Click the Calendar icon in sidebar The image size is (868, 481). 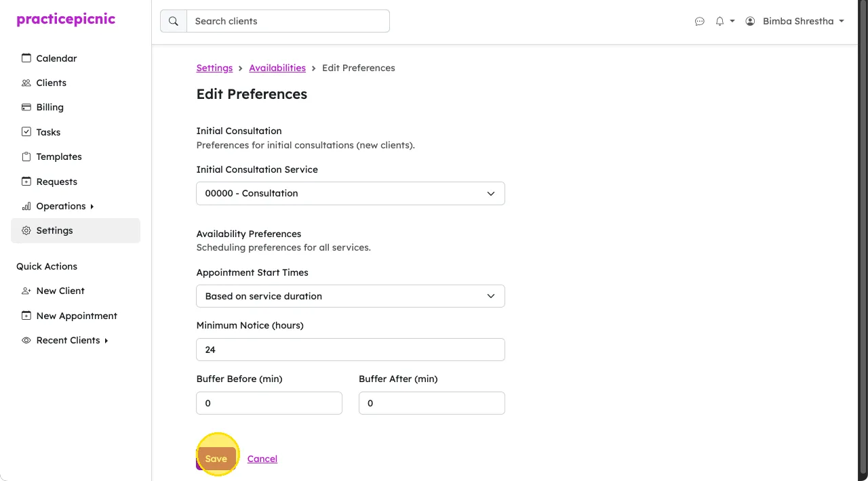[26, 58]
